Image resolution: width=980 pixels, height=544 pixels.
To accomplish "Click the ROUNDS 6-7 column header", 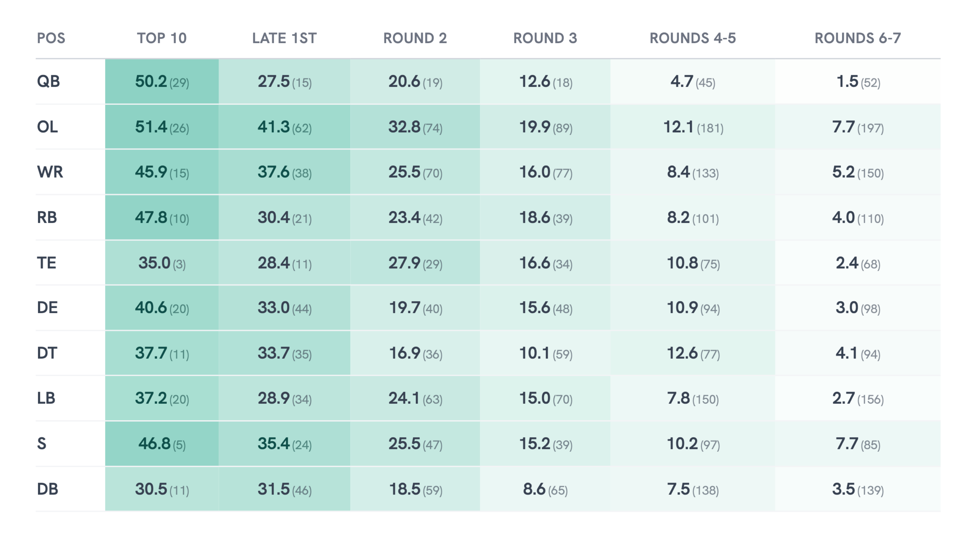I will coord(857,38).
